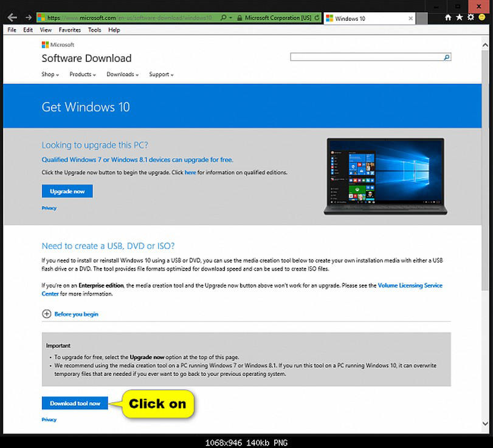
Task: Open the File menu
Action: 12,30
